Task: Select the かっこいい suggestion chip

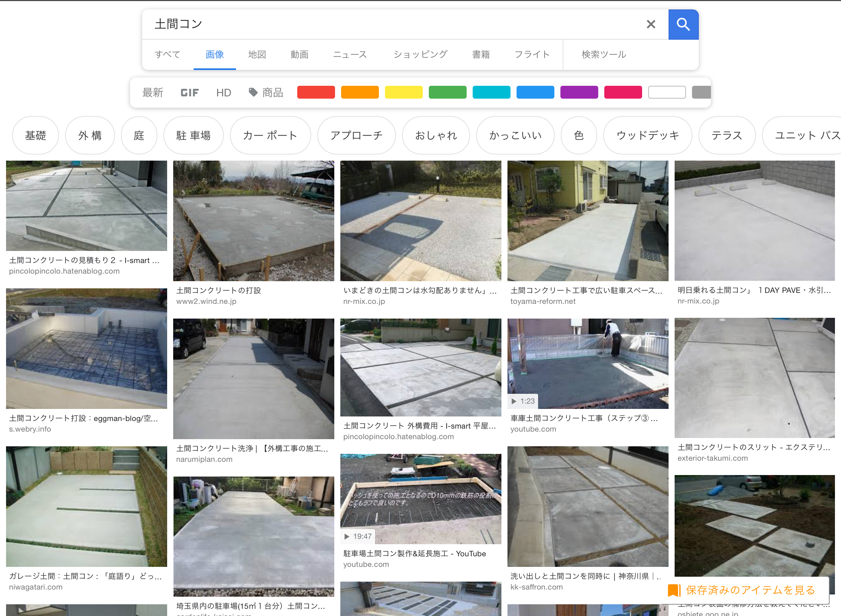Action: pyautogui.click(x=515, y=135)
